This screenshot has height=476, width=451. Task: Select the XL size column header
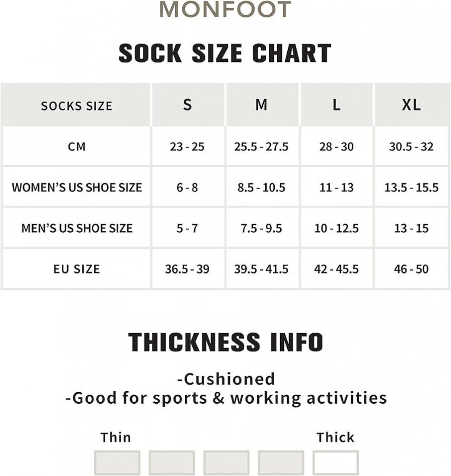[x=412, y=105]
